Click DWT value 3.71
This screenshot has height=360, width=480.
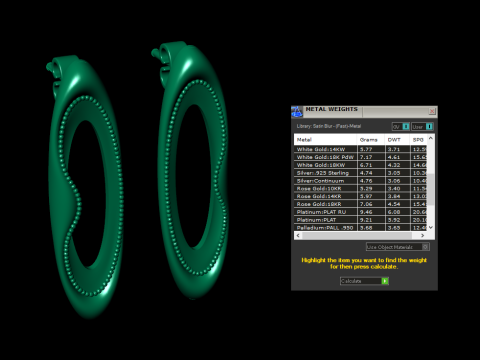tap(394, 149)
